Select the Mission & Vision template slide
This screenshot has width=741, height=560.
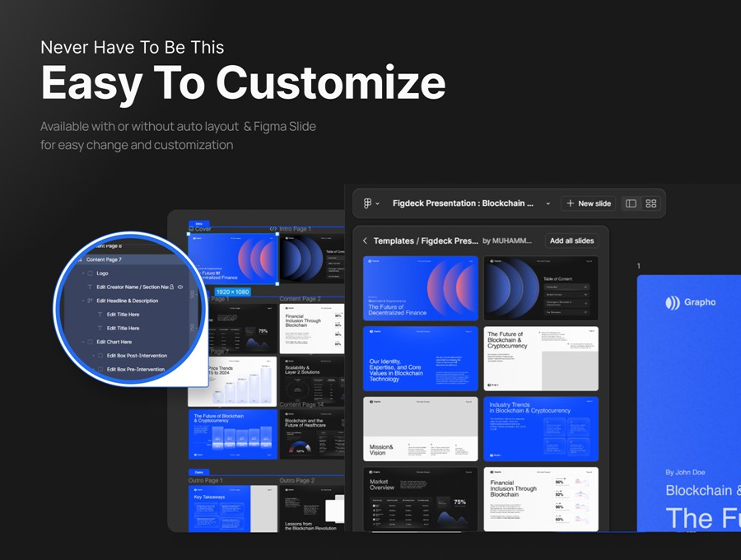coord(420,428)
